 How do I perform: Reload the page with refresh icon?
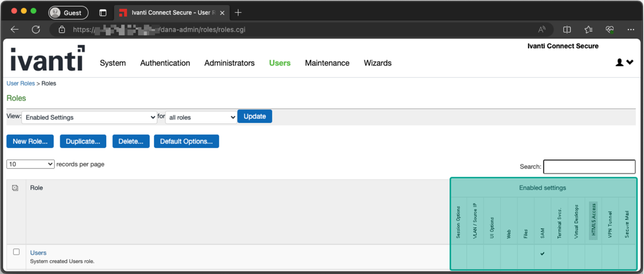point(36,29)
